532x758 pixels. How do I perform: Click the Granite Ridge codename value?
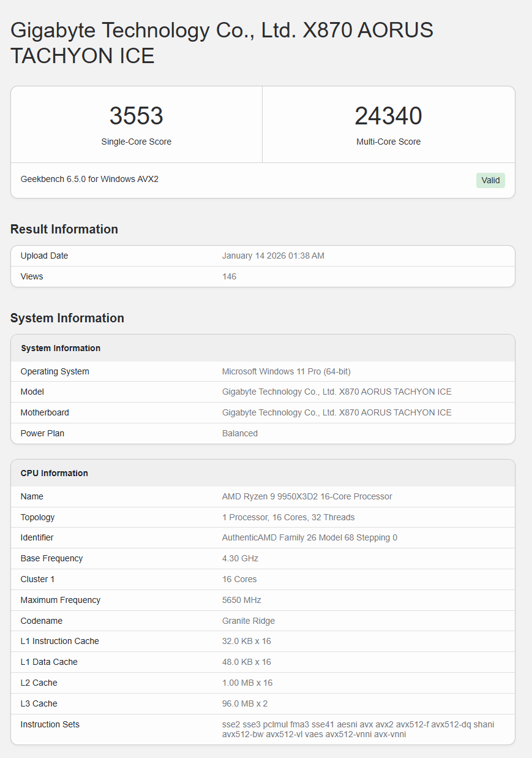pos(248,621)
